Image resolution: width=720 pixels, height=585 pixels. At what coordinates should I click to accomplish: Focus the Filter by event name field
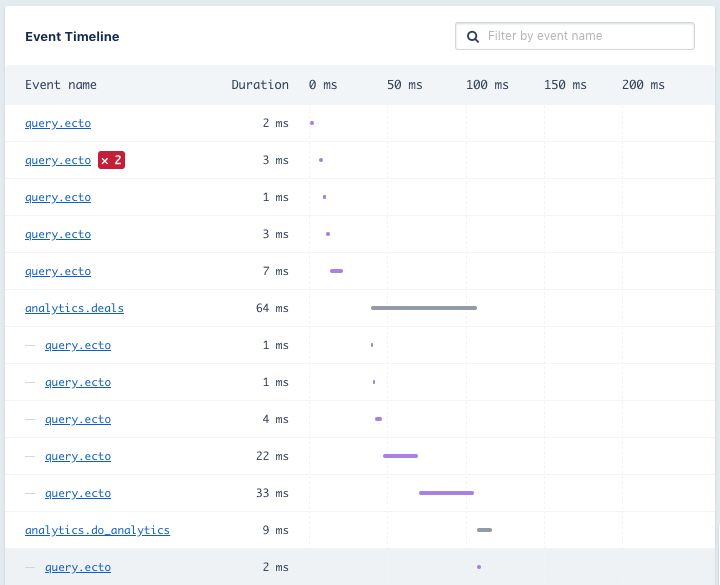574,36
